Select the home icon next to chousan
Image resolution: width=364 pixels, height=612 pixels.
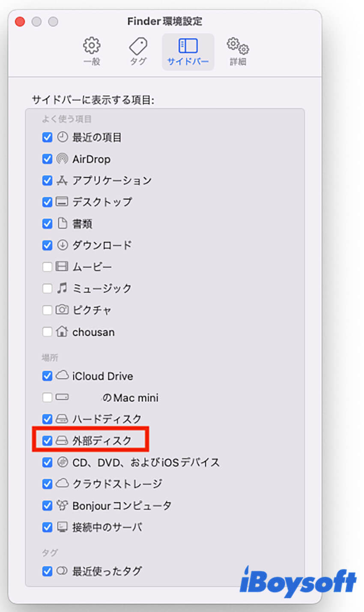pos(62,332)
